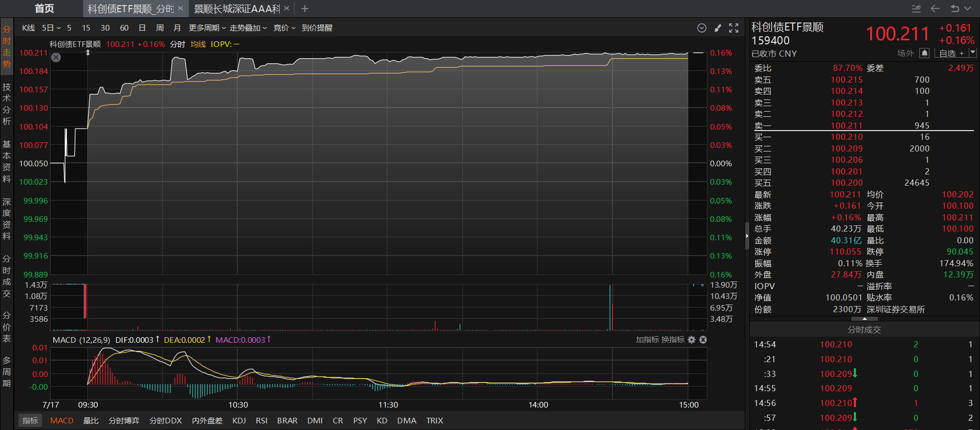Select the DMA indicator tab
The height and width of the screenshot is (430, 980).
407,421
